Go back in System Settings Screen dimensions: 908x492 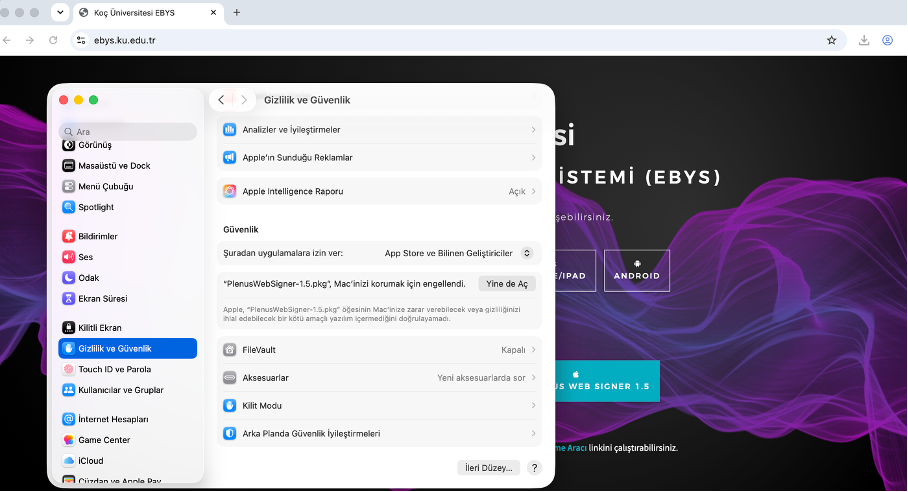221,100
